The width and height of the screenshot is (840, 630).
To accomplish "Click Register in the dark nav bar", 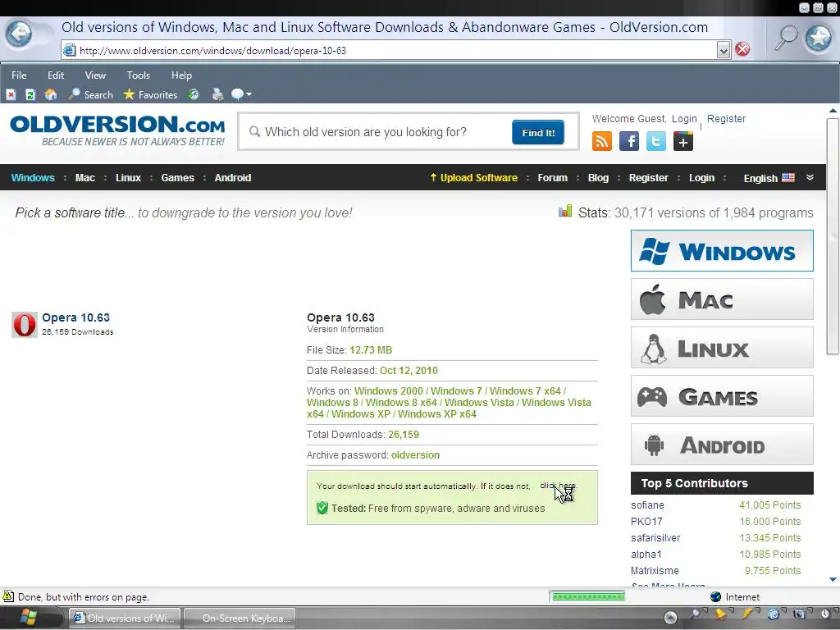I will point(648,177).
